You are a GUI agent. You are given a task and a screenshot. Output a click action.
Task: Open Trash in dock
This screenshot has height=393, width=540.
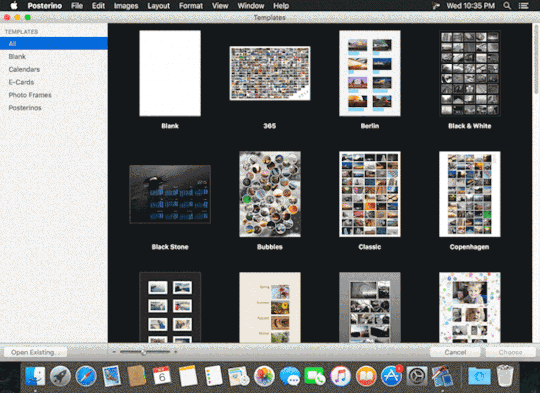(505, 376)
